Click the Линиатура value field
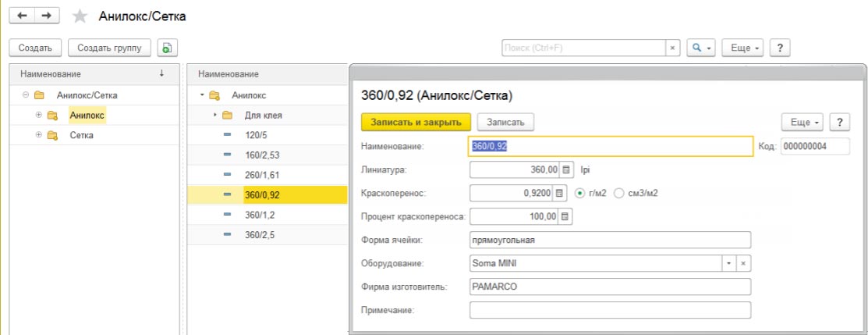The height and width of the screenshot is (335, 868). [x=514, y=169]
